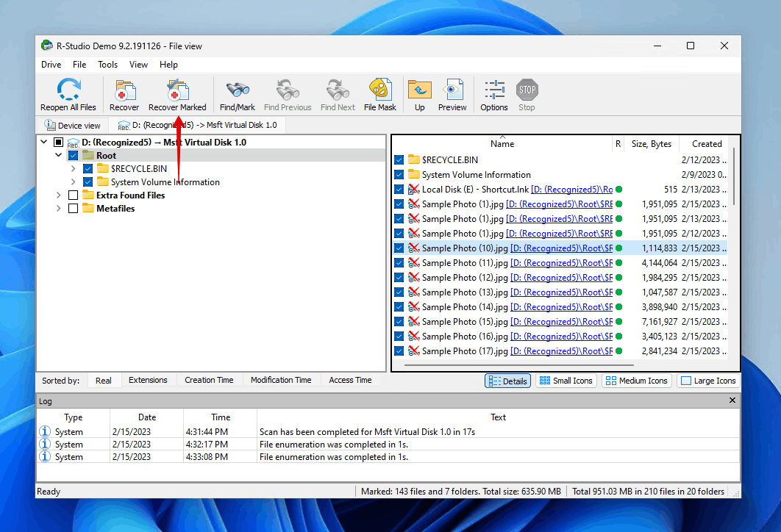Open the Help menu
Image resolution: width=781 pixels, height=532 pixels.
tap(168, 64)
